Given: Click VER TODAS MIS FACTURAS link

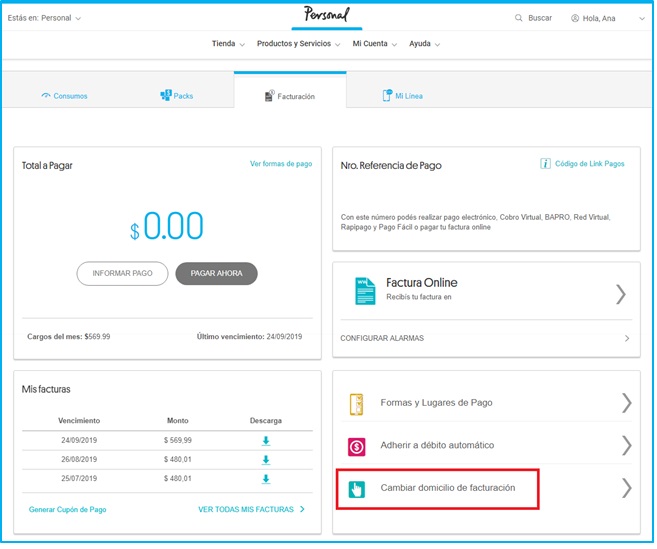Looking at the screenshot, I should pyautogui.click(x=247, y=511).
